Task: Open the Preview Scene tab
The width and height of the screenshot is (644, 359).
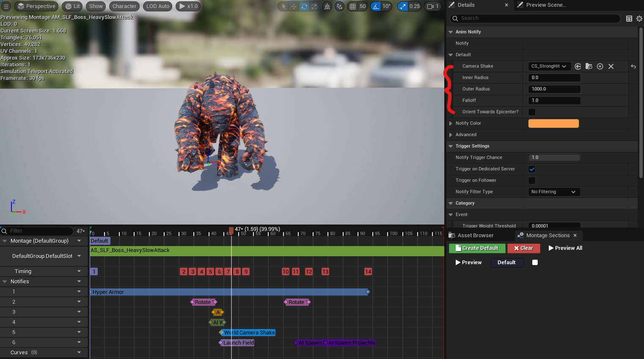Action: pyautogui.click(x=546, y=5)
